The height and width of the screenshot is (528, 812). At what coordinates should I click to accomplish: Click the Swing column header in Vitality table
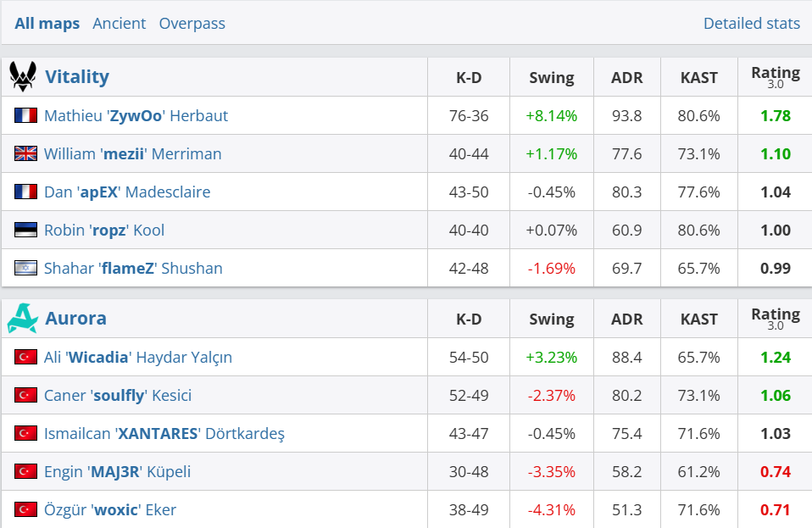pos(552,77)
